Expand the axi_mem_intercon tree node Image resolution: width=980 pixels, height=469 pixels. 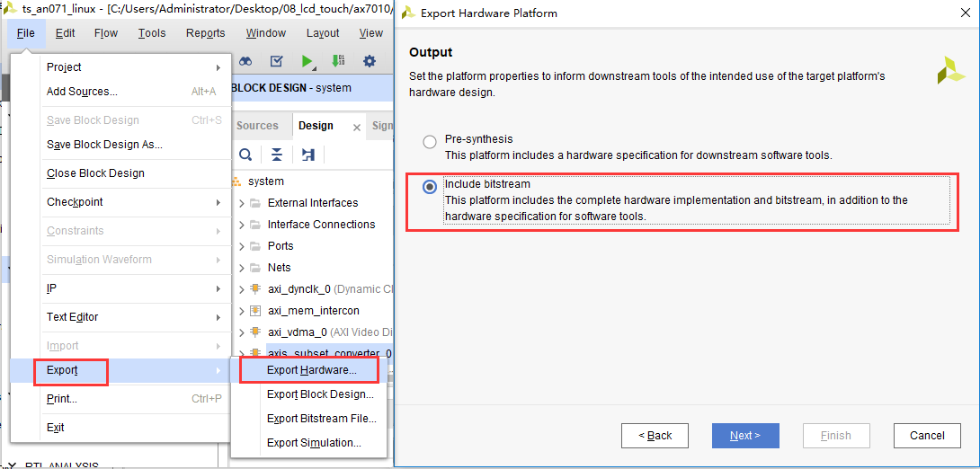[x=242, y=310]
